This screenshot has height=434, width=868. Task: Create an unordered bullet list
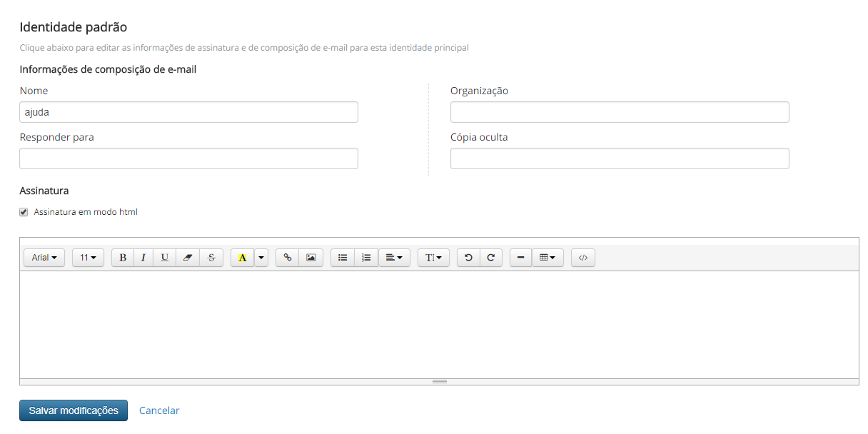(x=343, y=258)
